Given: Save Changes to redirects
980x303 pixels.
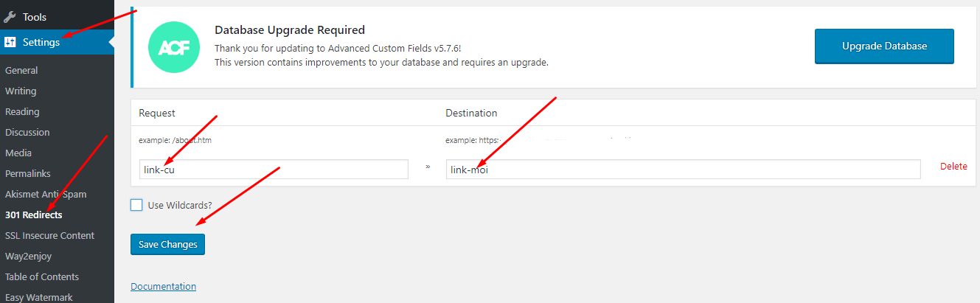Looking at the screenshot, I should (x=167, y=244).
